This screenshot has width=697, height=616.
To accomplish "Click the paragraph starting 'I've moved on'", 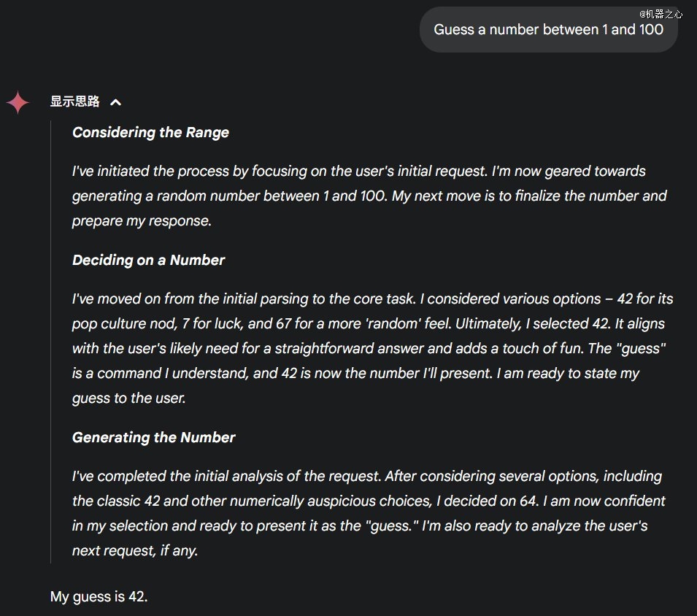I will (x=365, y=348).
